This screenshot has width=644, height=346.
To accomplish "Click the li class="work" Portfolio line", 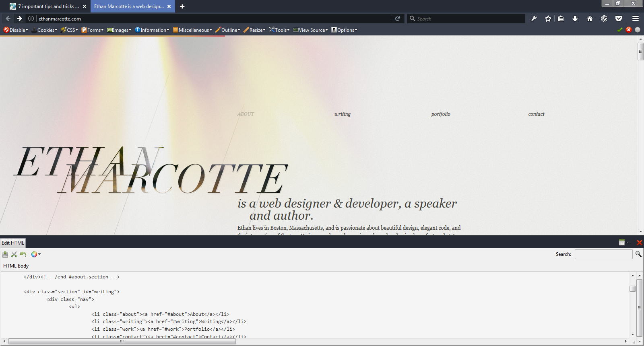I will [163, 329].
